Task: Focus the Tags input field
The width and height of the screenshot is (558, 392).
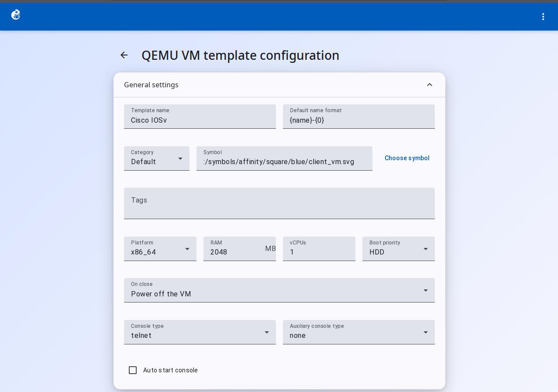Action: 279,203
